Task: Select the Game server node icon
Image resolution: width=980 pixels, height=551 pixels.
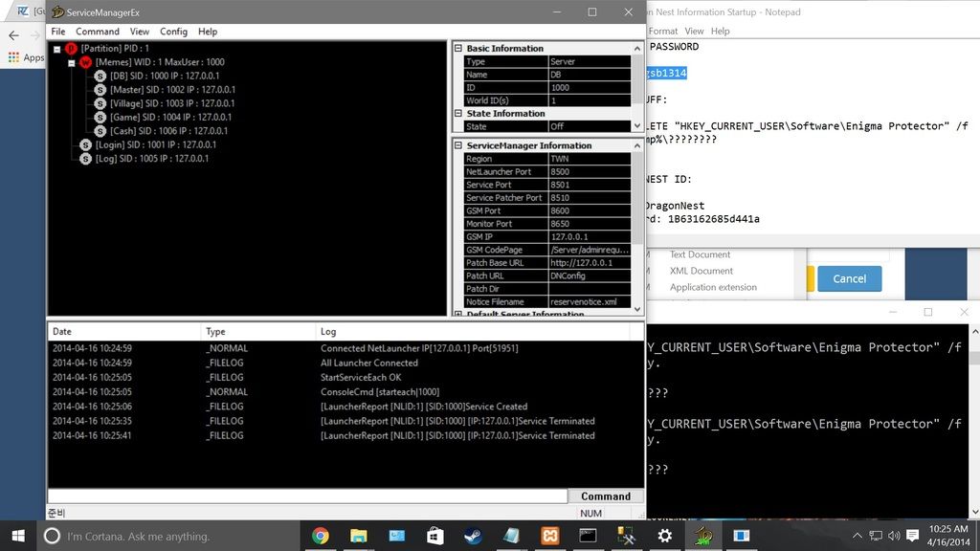Action: (100, 117)
